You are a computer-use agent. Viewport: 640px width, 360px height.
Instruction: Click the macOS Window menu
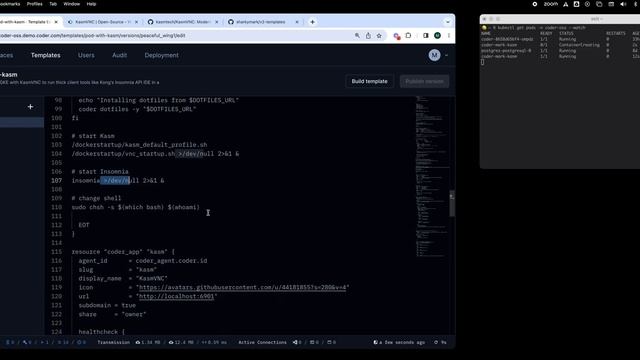[x=71, y=4]
